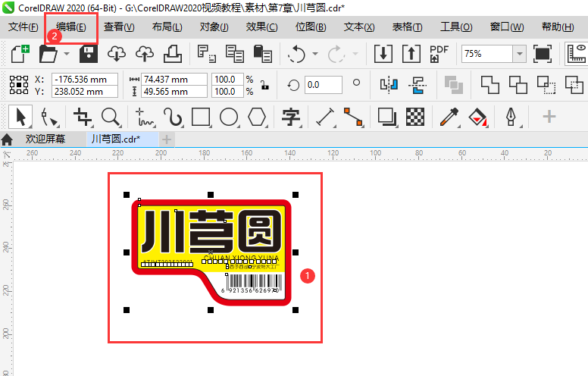Click the Full-screen preview icon
The height and width of the screenshot is (376, 588).
tap(543, 54)
